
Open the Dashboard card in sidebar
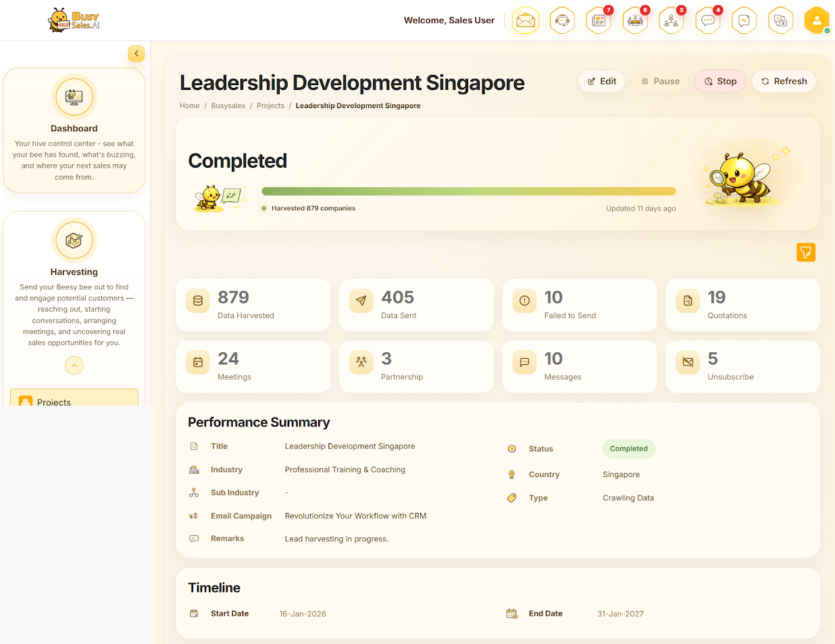(x=74, y=130)
